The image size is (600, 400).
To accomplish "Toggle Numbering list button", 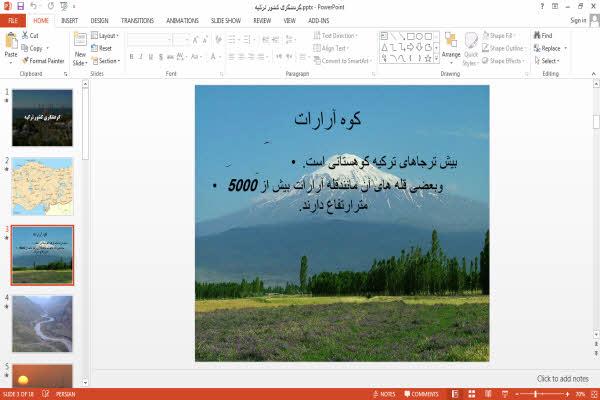I will pos(248,39).
